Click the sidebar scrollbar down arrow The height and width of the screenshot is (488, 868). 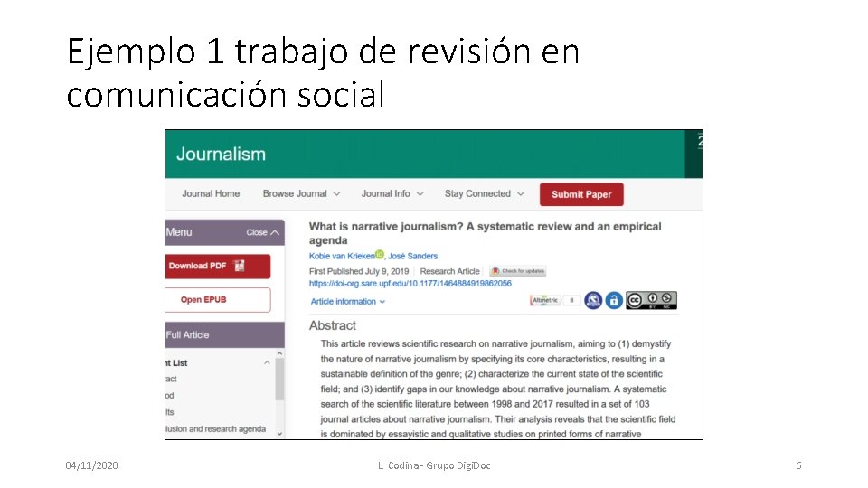(279, 434)
